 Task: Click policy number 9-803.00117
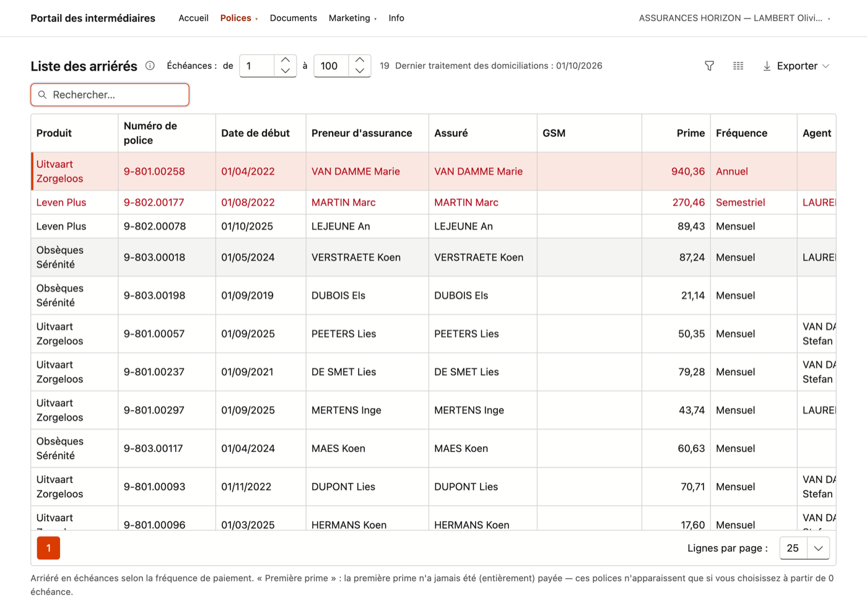[153, 448]
